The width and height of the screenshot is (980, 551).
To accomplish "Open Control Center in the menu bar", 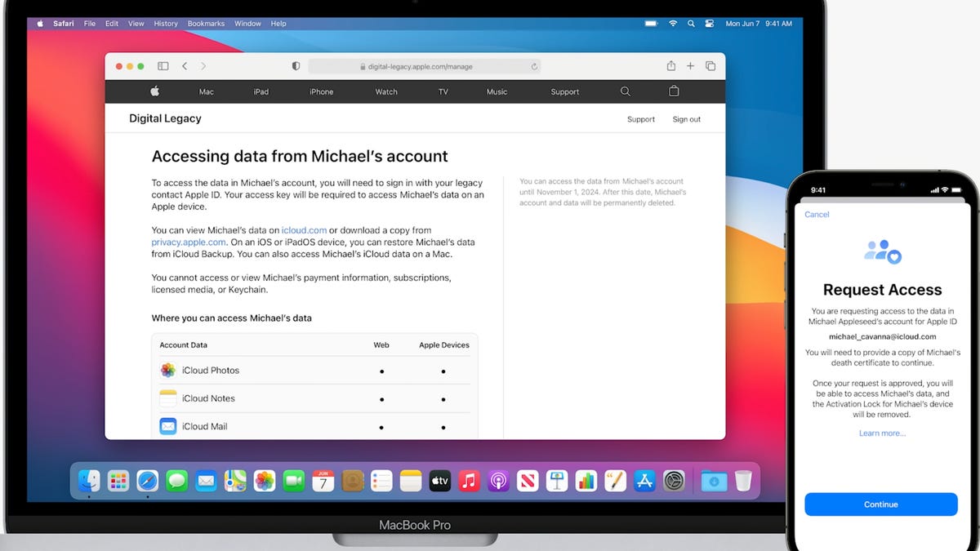I will pyautogui.click(x=709, y=24).
